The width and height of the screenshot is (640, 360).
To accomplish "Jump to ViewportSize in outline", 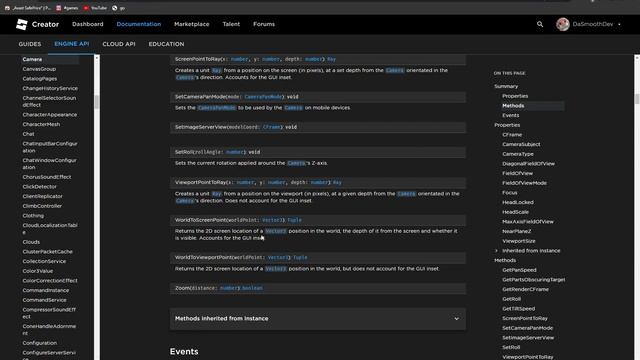I will (519, 241).
